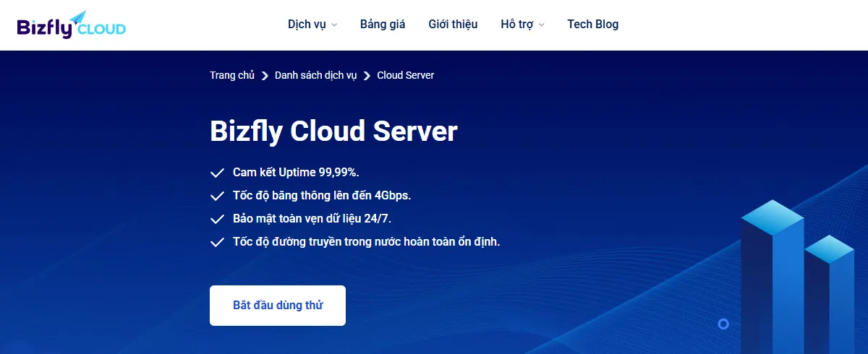
Task: Click breadcrumb arrow after Trang chủ
Action: (265, 76)
